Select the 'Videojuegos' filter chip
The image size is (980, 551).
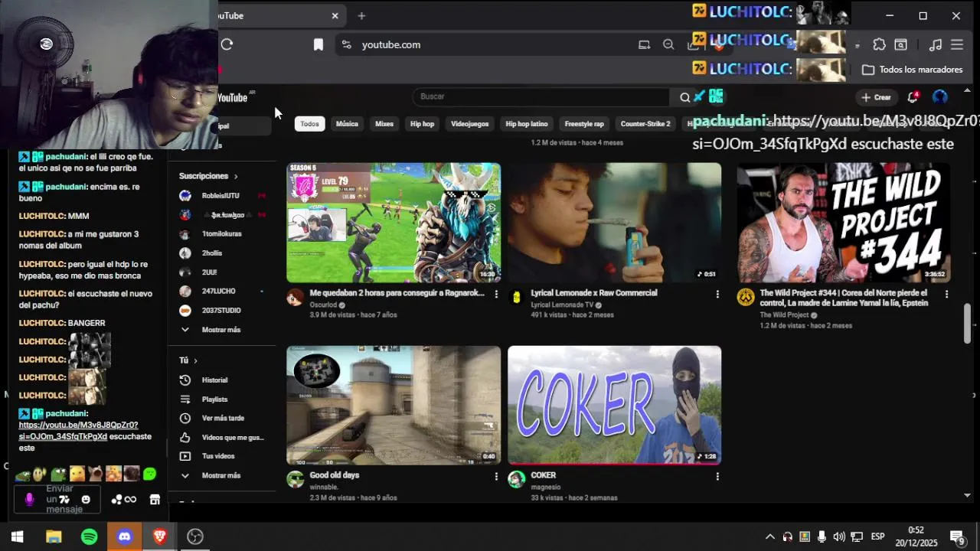tap(469, 124)
